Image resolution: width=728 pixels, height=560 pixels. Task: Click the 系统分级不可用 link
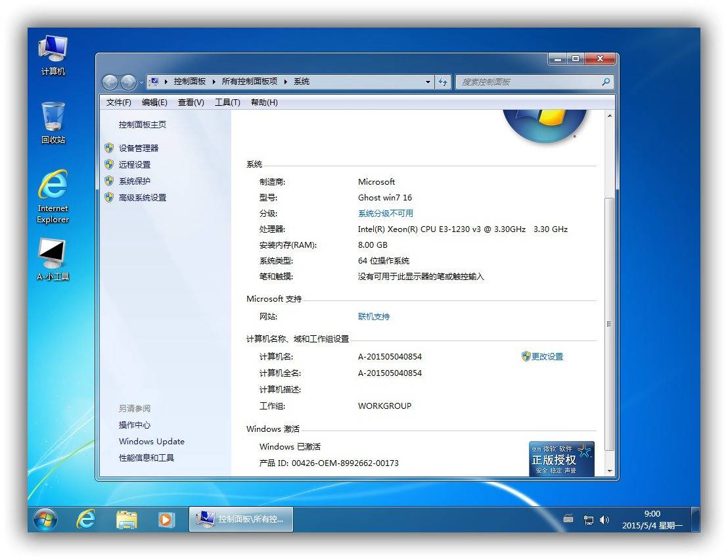click(386, 213)
